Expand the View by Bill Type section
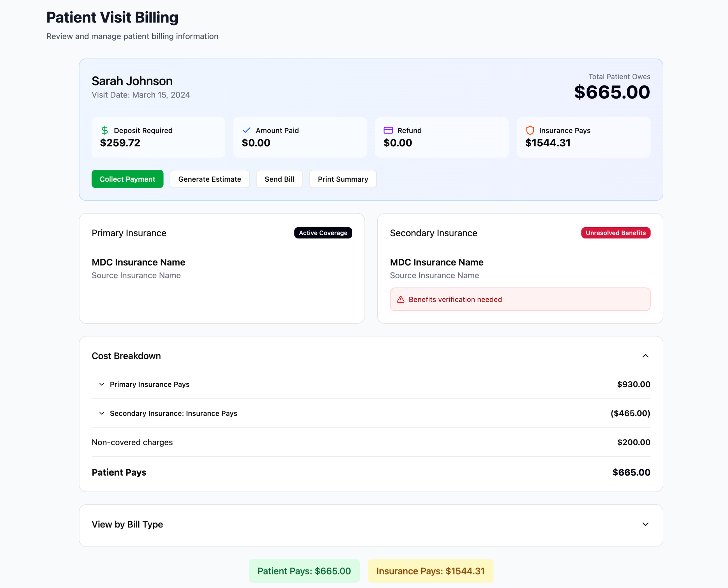This screenshot has width=728, height=588. [645, 524]
